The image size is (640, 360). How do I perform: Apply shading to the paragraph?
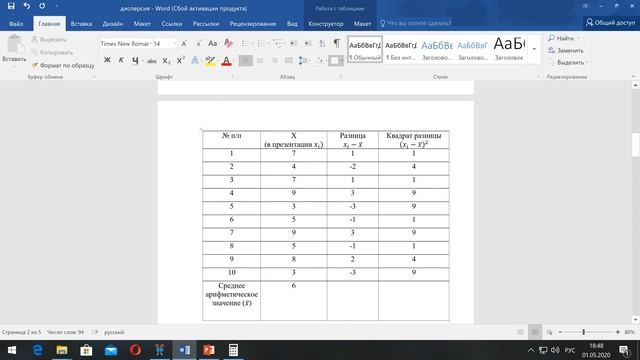(x=319, y=61)
